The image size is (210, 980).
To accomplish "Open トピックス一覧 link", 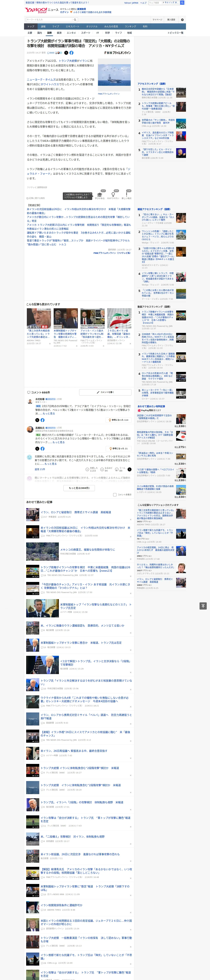I will [175, 33].
